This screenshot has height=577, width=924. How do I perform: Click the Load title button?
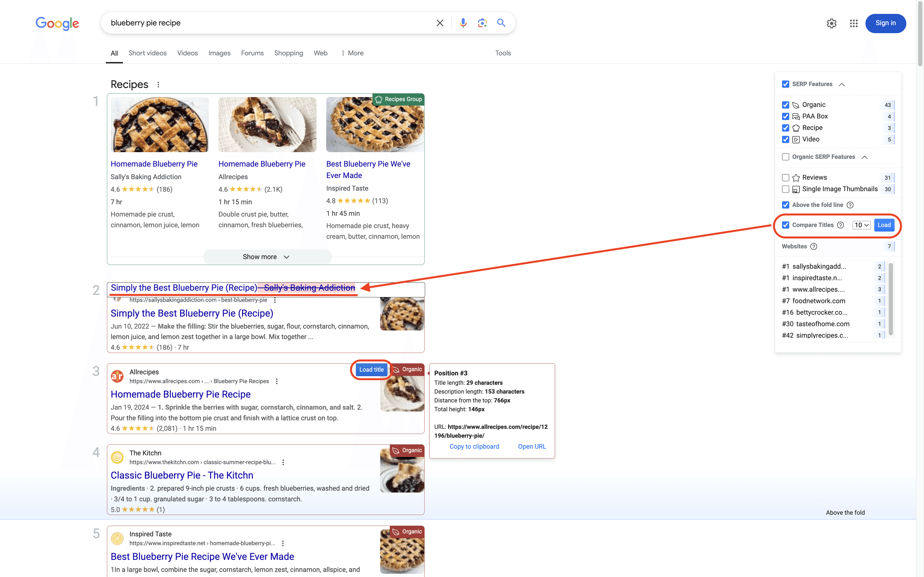[x=371, y=370]
